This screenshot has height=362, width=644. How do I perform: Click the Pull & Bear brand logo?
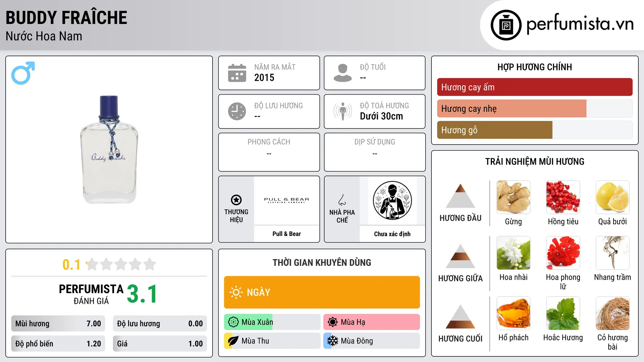tap(286, 200)
